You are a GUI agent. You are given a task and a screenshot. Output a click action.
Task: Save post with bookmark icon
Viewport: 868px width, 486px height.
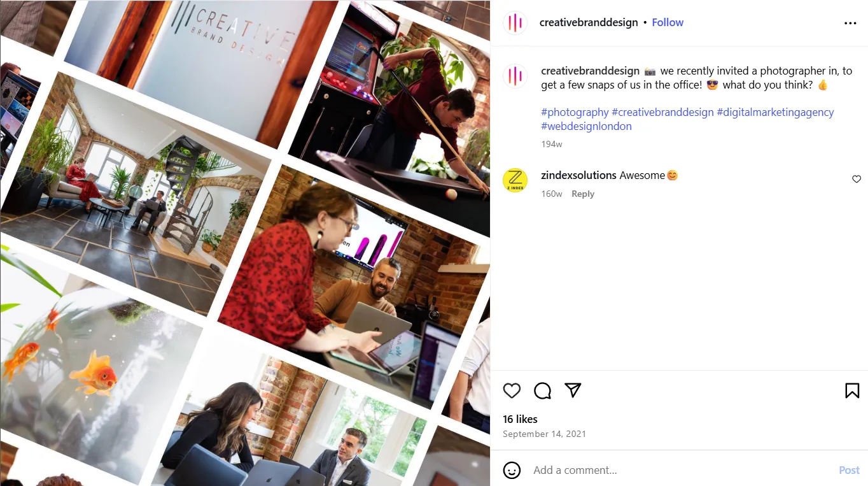point(852,390)
